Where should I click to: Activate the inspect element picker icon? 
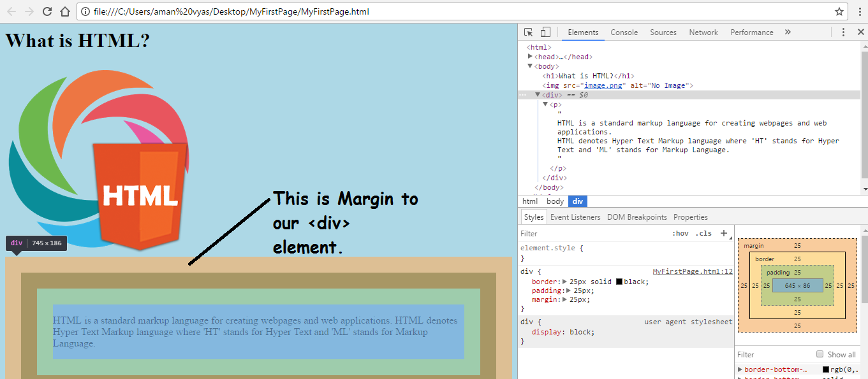click(529, 32)
